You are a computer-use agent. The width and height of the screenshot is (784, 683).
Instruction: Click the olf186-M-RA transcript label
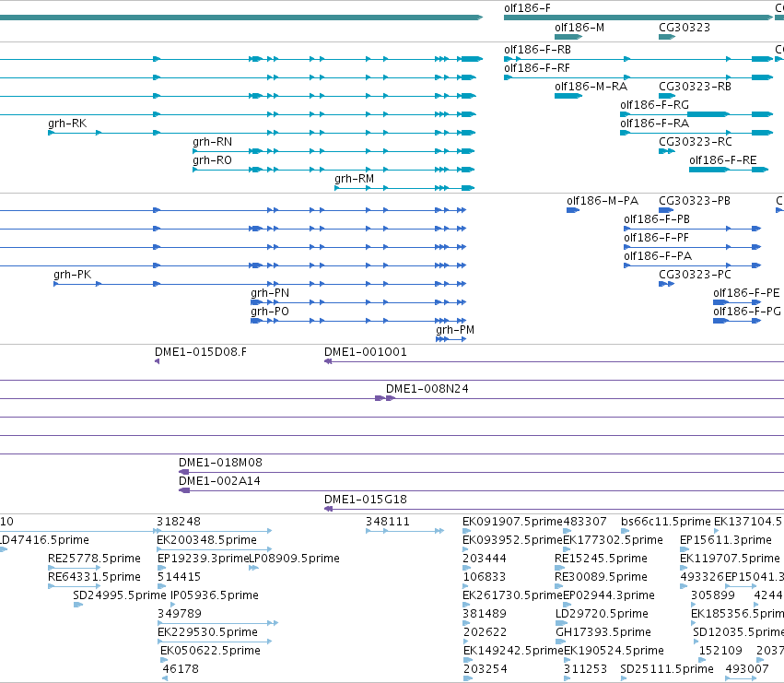[x=591, y=87]
